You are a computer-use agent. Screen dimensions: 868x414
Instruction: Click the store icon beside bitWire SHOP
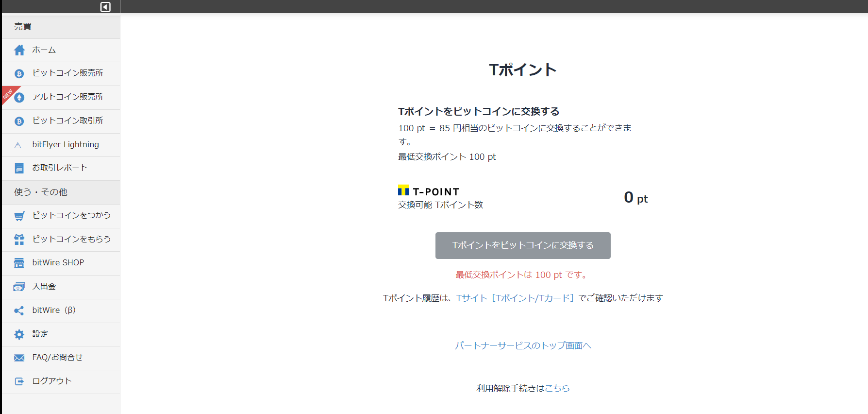(19, 263)
